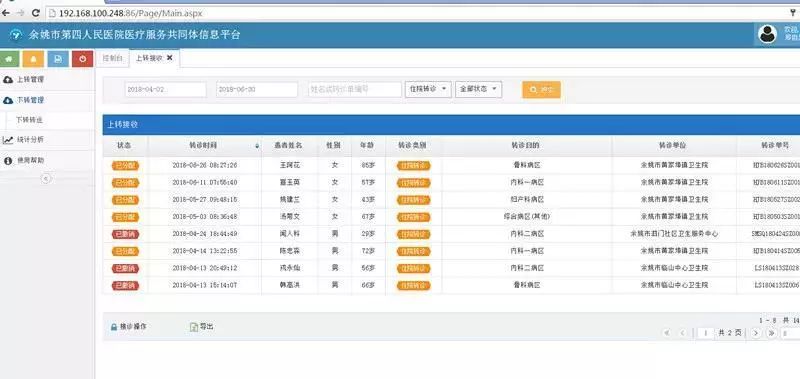
Task: Open the orange bell notifications button
Action: tap(33, 59)
